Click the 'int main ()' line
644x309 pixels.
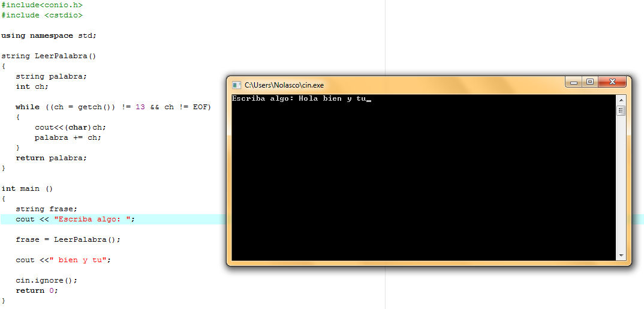click(x=27, y=188)
